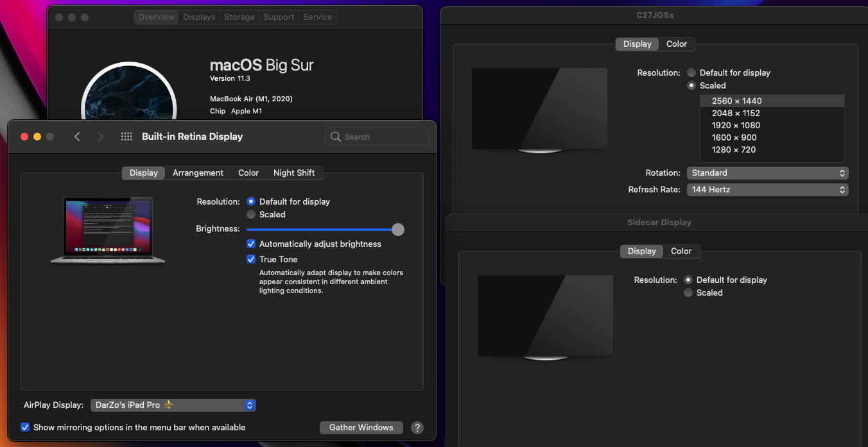Viewport: 868px width, 447px height.
Task: Click the Brightness slider knob
Action: pos(398,230)
